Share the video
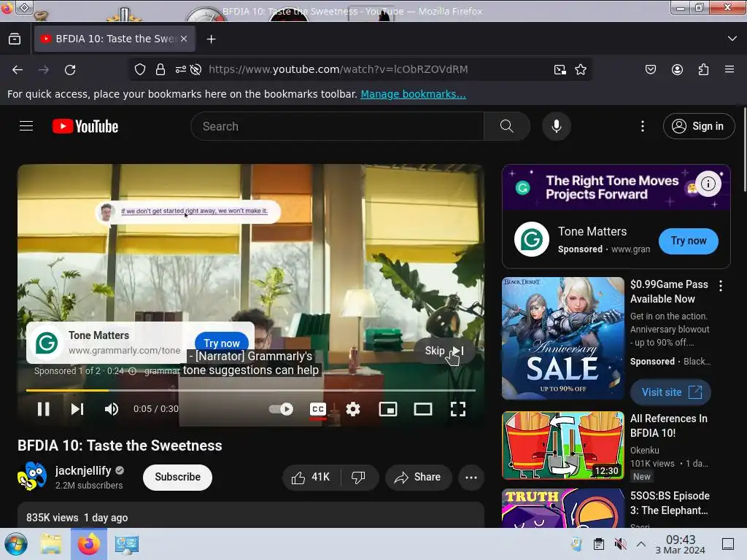Image resolution: width=747 pixels, height=560 pixels. click(418, 477)
